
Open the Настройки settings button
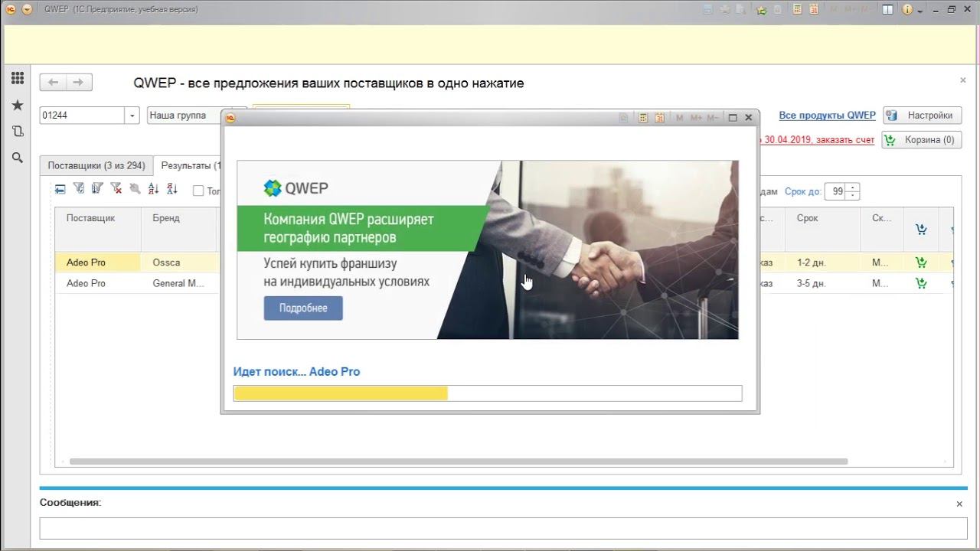tap(922, 116)
